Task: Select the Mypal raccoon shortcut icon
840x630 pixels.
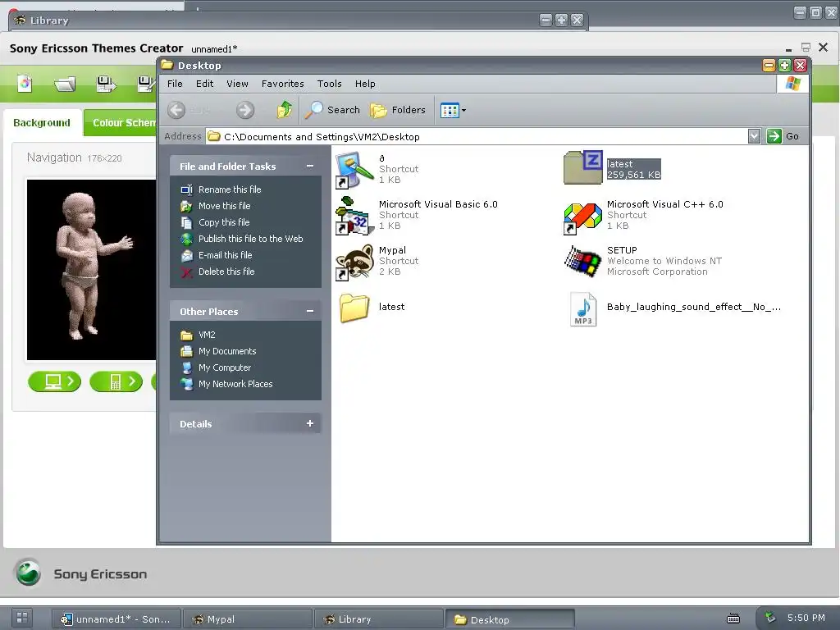Action: point(354,262)
